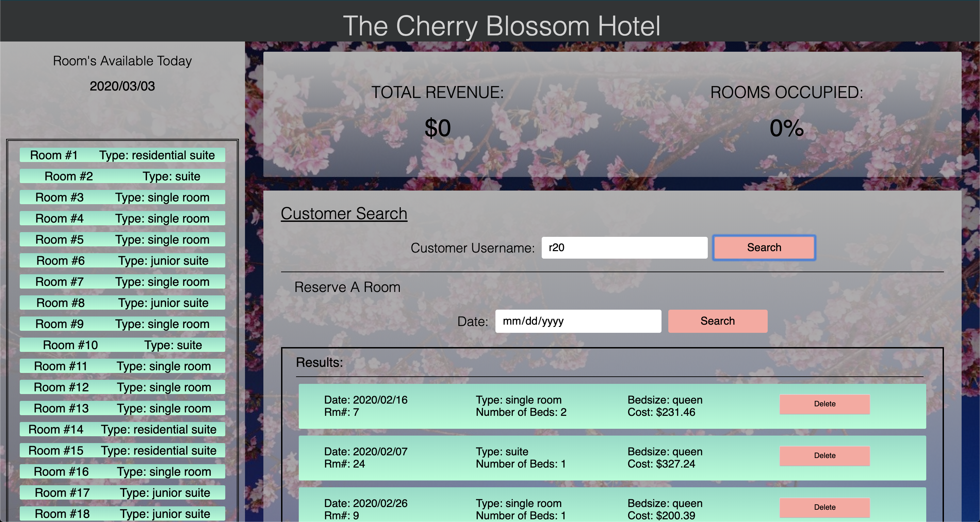Select Room #2 suite entry
Screen dimensions: 980x522
(x=122, y=176)
